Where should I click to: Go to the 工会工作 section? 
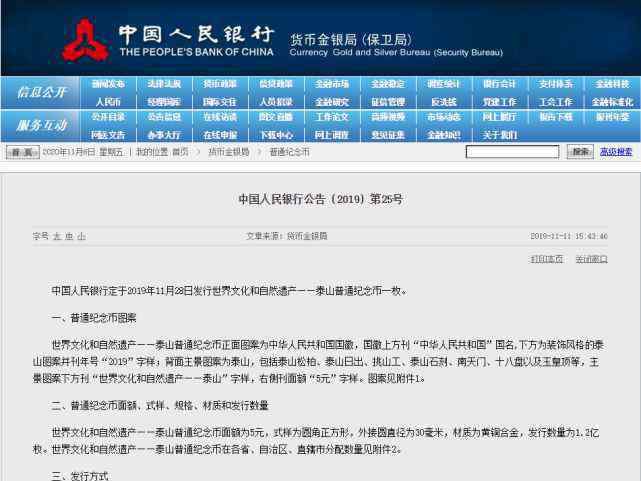coord(556,102)
